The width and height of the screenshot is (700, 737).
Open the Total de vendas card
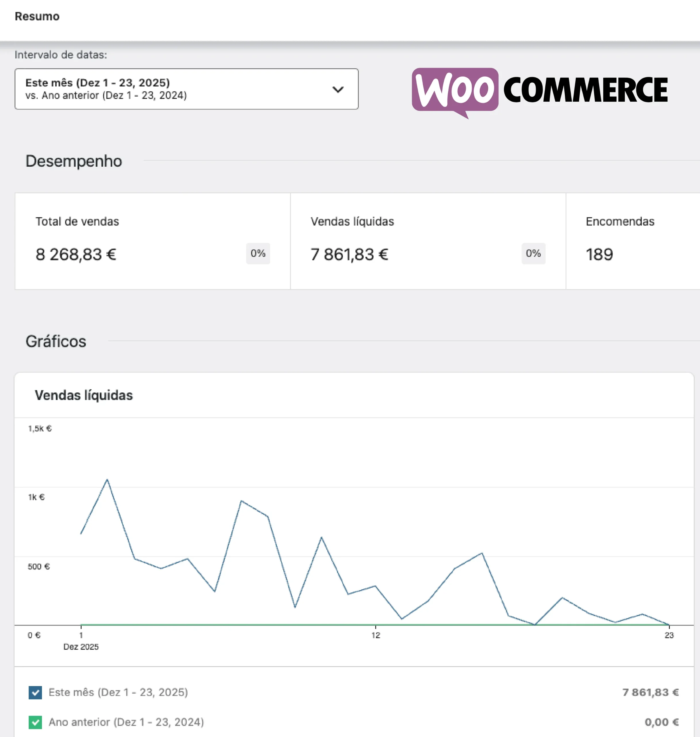tap(152, 241)
